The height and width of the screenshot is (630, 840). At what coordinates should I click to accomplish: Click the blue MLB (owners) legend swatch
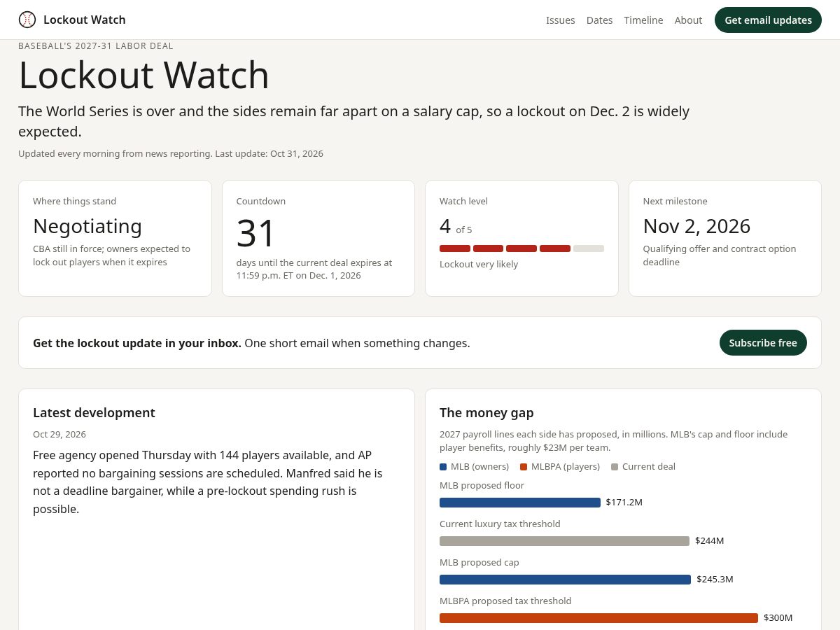coord(443,467)
